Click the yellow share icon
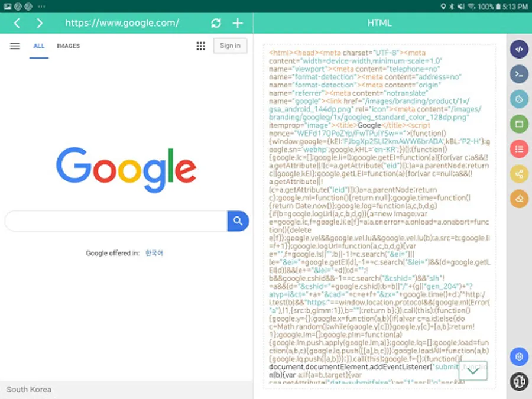Screen dimensions: 532x399 tap(519, 174)
